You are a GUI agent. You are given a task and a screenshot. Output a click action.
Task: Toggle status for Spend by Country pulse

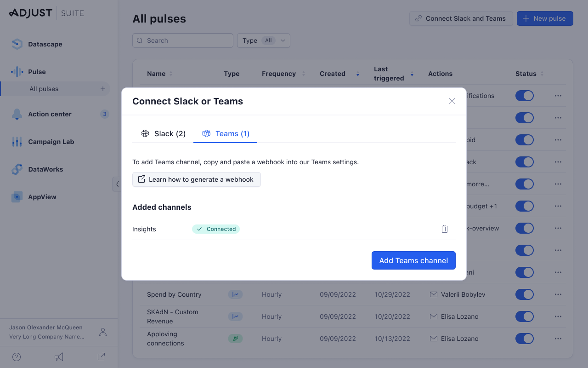525,294
